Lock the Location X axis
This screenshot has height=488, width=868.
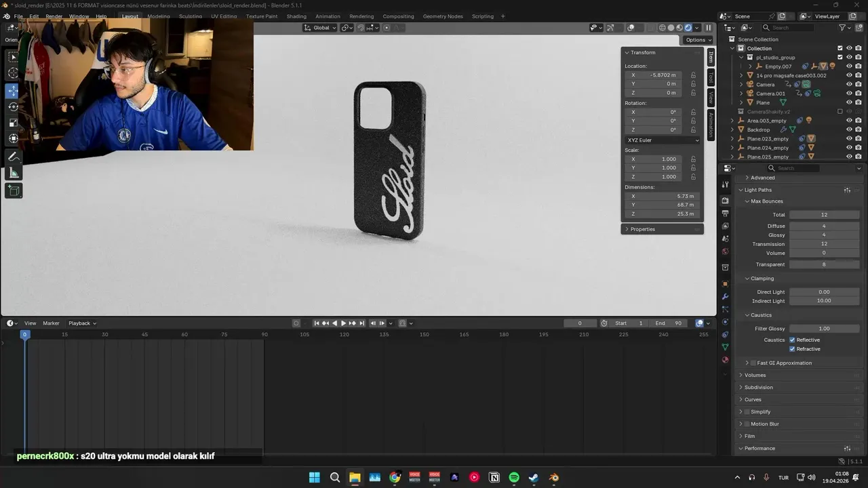point(693,75)
